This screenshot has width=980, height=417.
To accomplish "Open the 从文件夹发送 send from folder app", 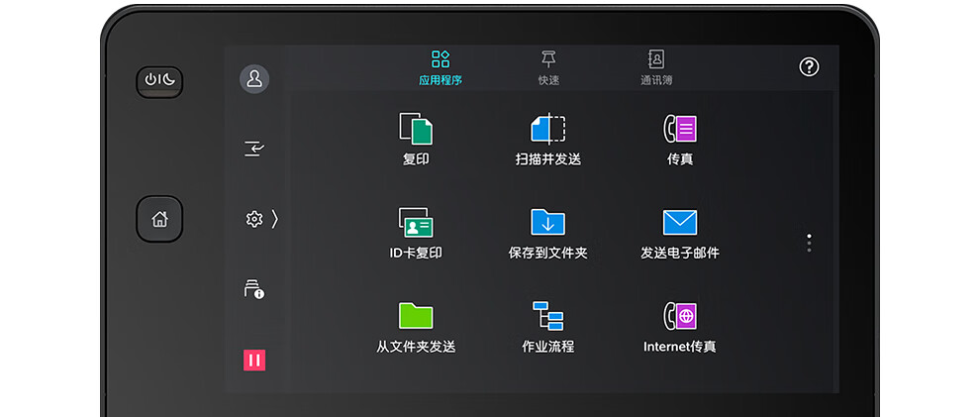I will click(x=416, y=327).
